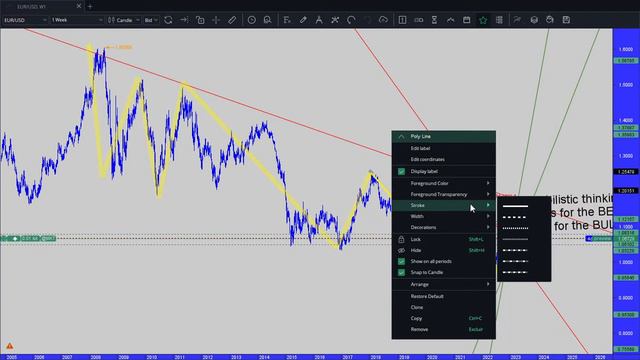640x360 pixels.
Task: Click the clone chart squares icon
Action: (x=200, y=20)
